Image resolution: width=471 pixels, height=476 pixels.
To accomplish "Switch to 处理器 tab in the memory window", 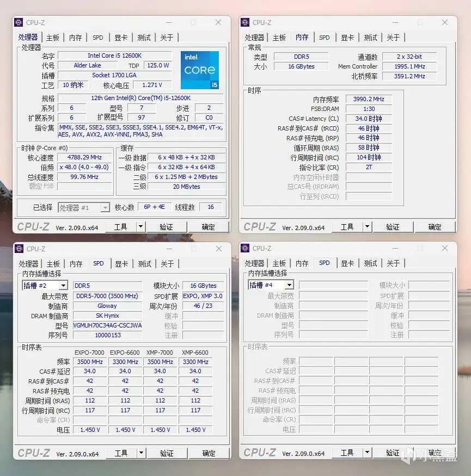I will pyautogui.click(x=254, y=38).
